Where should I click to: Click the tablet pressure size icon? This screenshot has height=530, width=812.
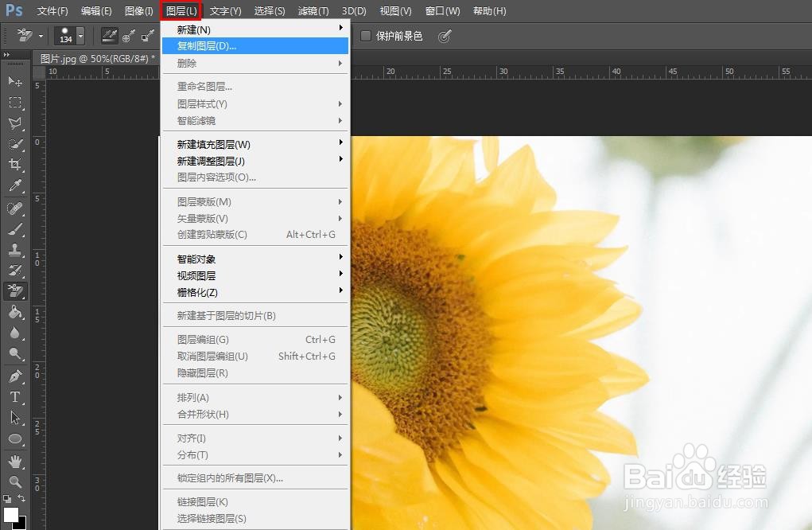pos(445,36)
